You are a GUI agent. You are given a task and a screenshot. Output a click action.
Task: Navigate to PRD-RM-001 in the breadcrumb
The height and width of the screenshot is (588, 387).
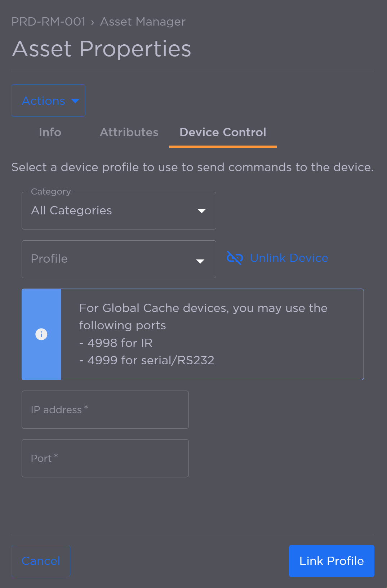pos(48,22)
